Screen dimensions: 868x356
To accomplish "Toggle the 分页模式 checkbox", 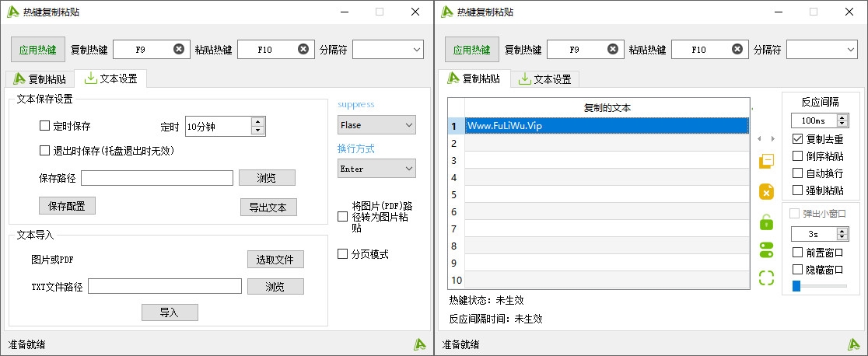I will tap(343, 254).
